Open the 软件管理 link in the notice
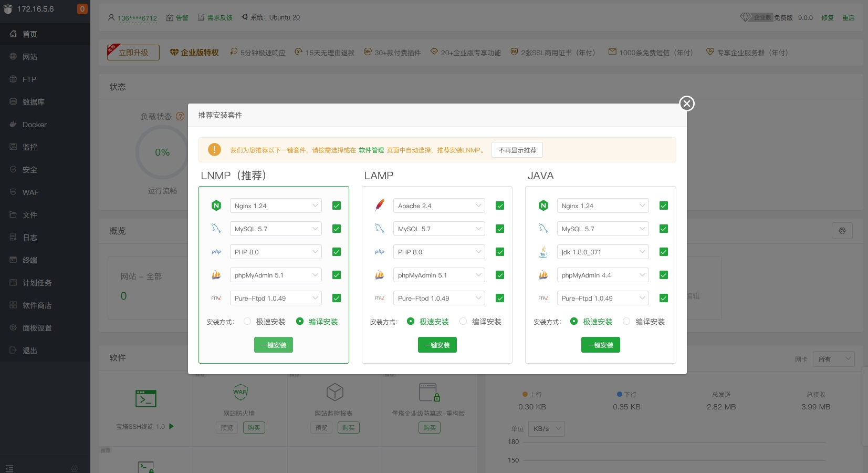 point(371,150)
